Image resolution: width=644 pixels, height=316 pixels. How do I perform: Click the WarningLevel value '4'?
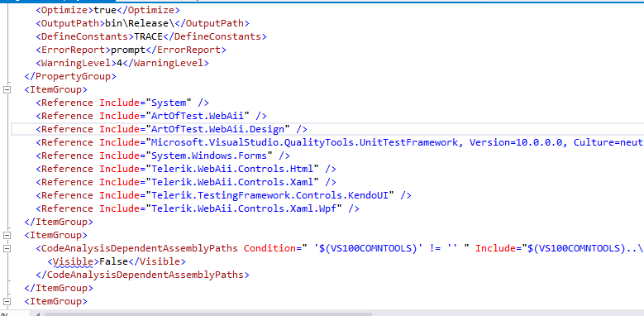[x=120, y=63]
